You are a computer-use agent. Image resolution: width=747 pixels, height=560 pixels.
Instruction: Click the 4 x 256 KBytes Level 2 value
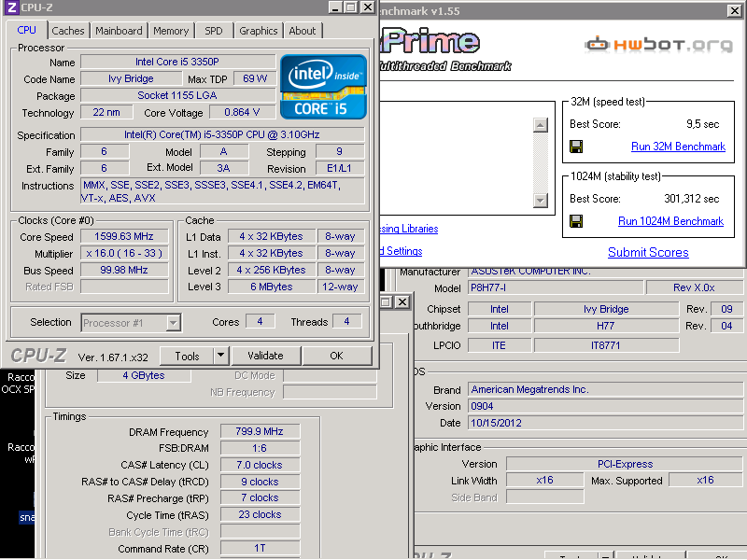click(x=272, y=270)
